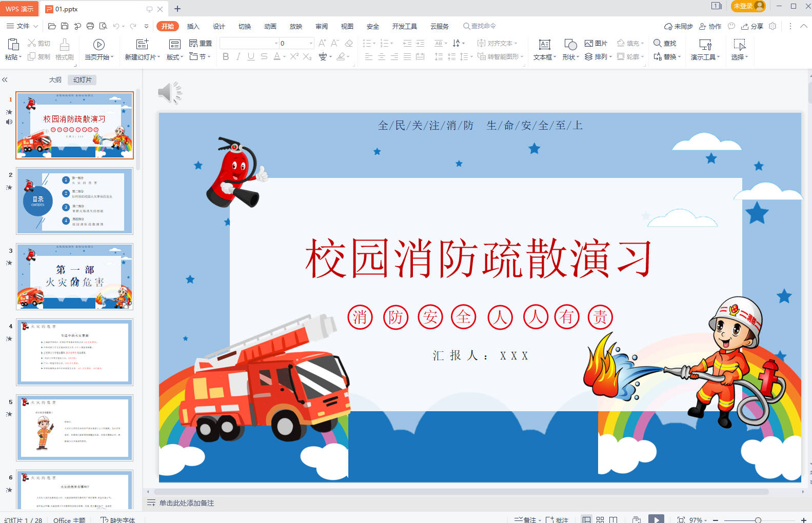Screen dimensions: 812x523
Task: Open the 设计 ribbon tab
Action: (x=219, y=26)
